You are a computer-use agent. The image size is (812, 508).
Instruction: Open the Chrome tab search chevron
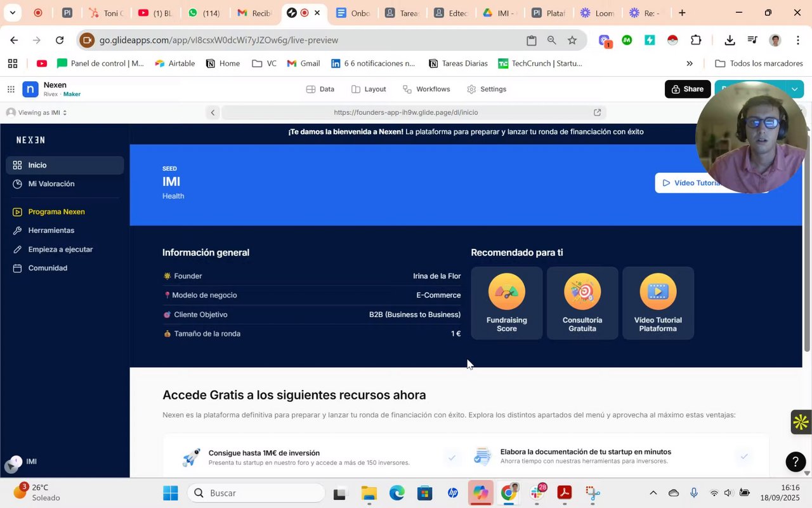[12, 13]
